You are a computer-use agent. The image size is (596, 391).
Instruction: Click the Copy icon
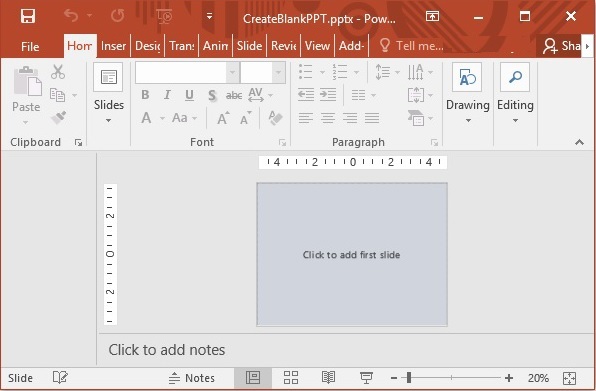(x=57, y=95)
